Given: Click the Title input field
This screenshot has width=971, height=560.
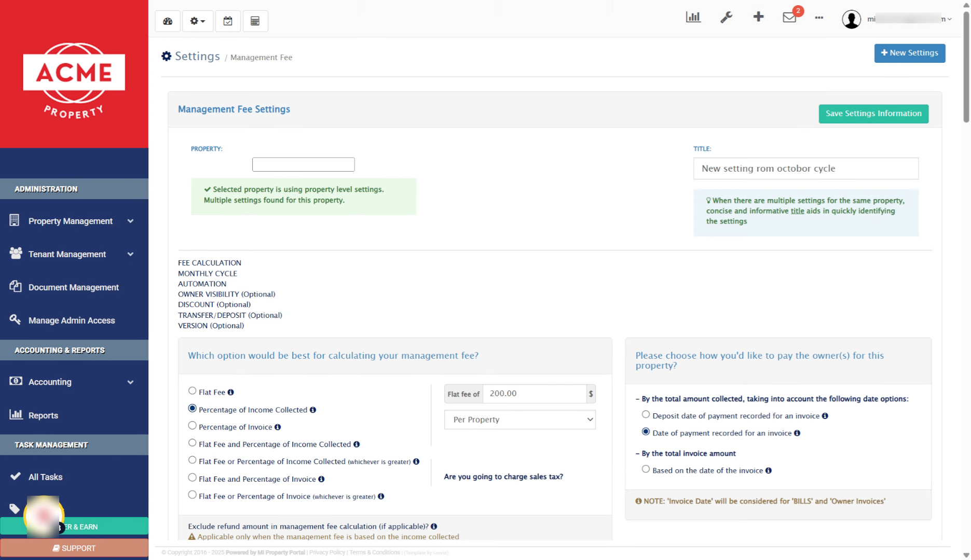Looking at the screenshot, I should (805, 169).
